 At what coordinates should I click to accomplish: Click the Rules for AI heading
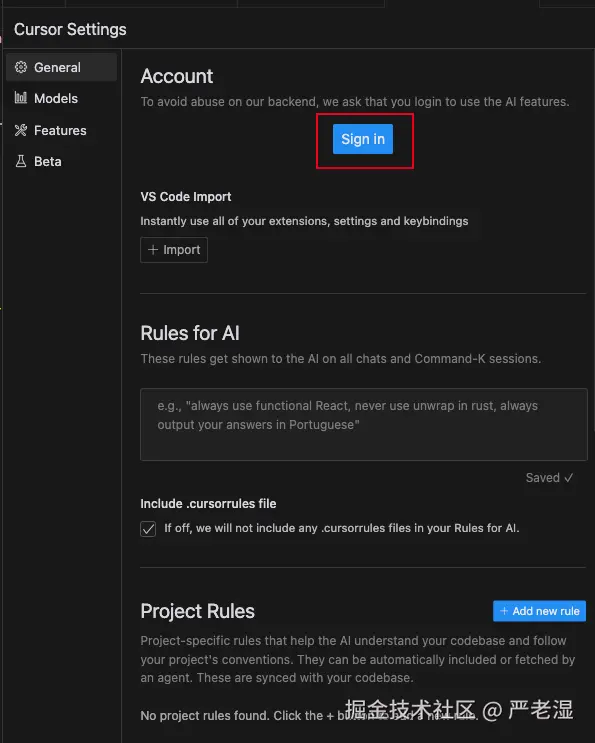click(x=190, y=333)
